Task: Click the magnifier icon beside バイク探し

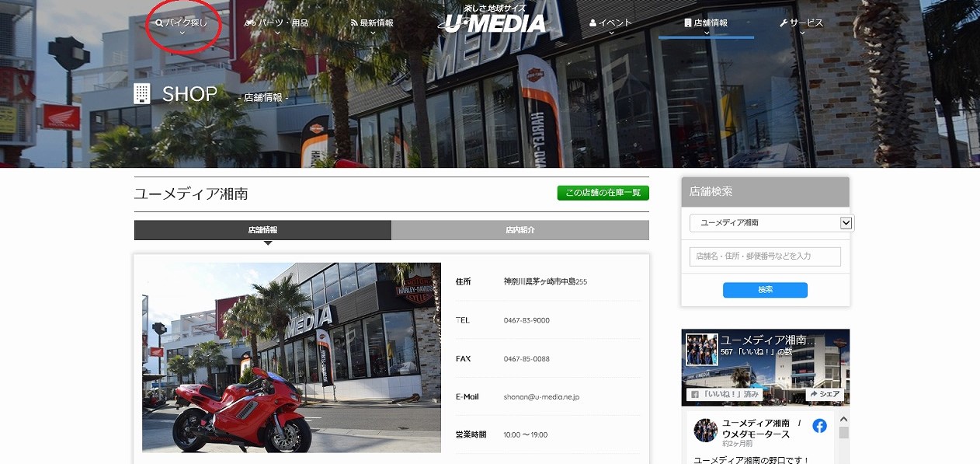Action: pos(159,23)
